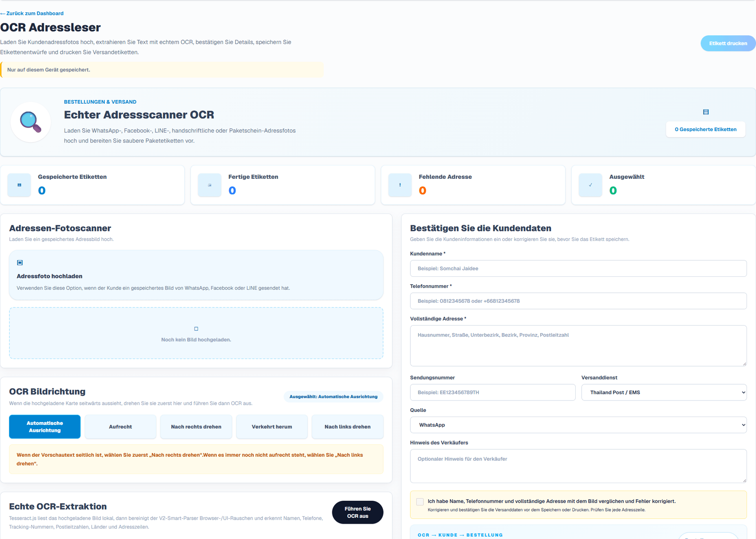Open the Quelle WhatsApp dropdown
The width and height of the screenshot is (756, 539).
[578, 425]
